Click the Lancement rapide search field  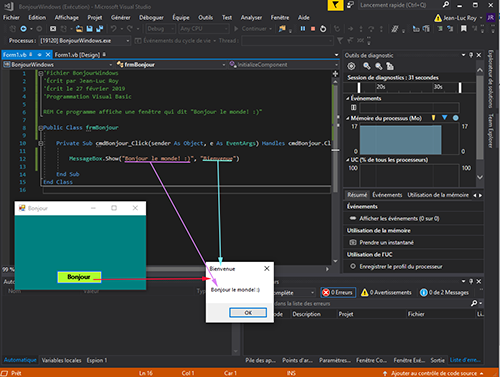point(399,5)
